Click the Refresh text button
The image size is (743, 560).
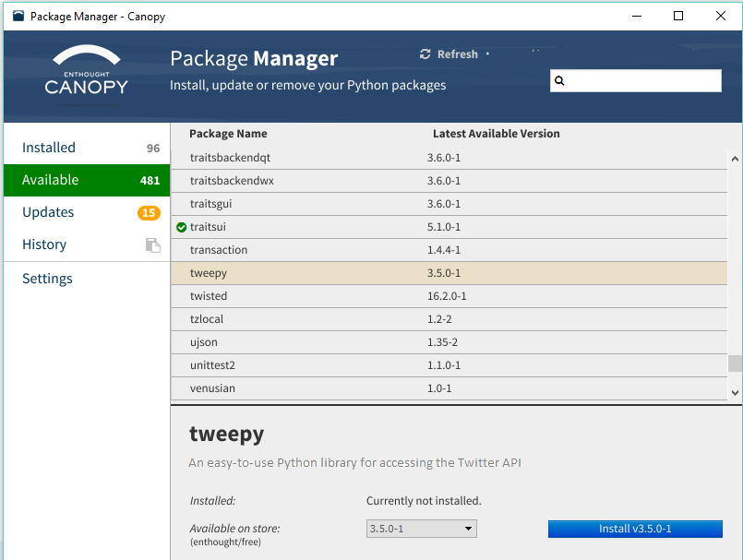457,54
